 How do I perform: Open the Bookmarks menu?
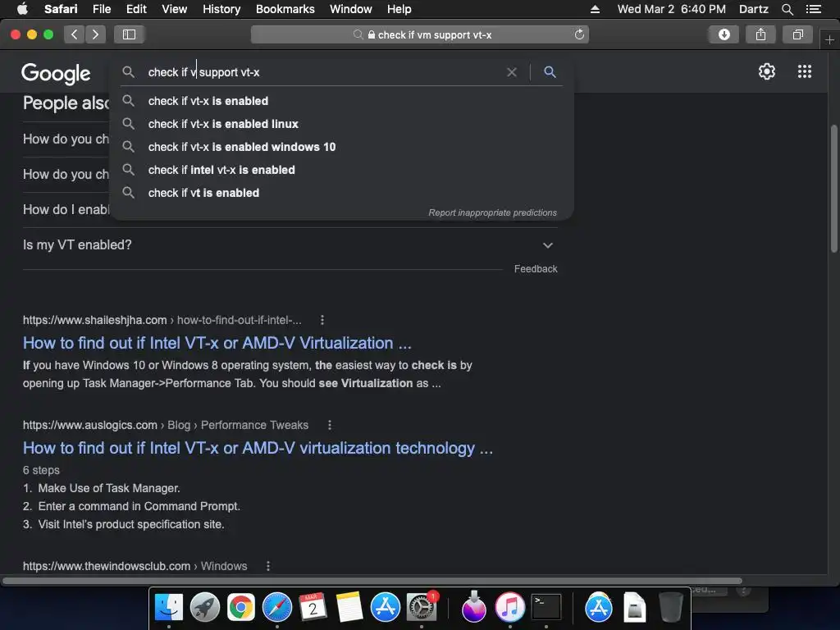285,9
